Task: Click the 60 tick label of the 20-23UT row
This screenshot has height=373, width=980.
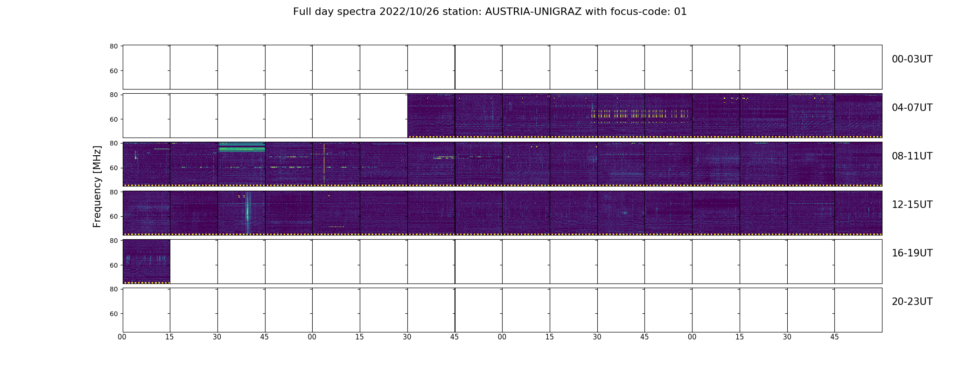Action: pyautogui.click(x=113, y=314)
